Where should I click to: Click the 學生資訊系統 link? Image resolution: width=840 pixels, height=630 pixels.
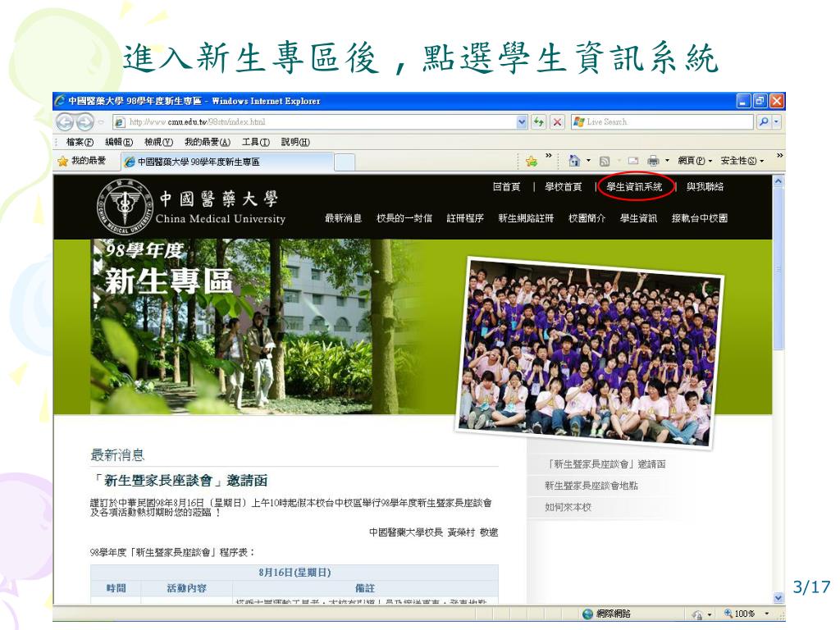coord(634,186)
